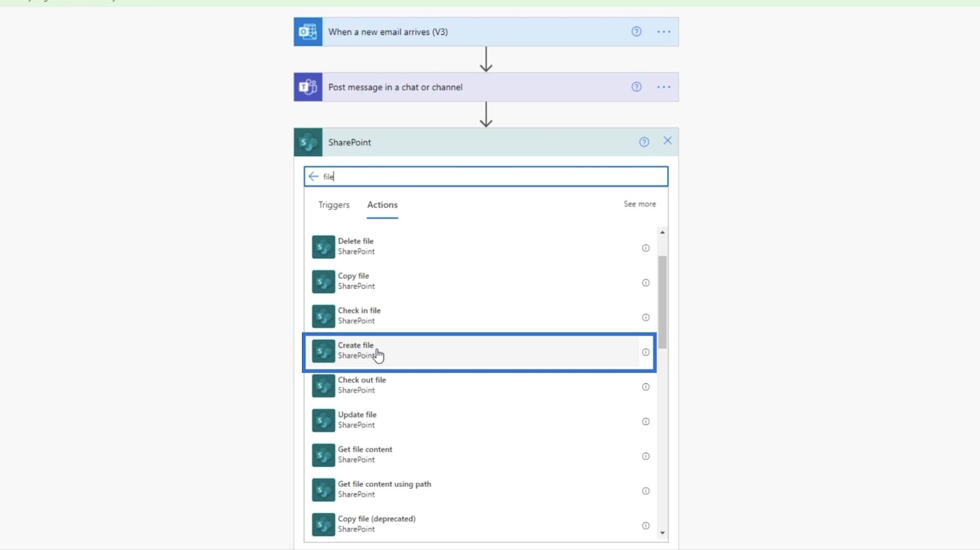Show info for Get file content using path

(x=646, y=491)
